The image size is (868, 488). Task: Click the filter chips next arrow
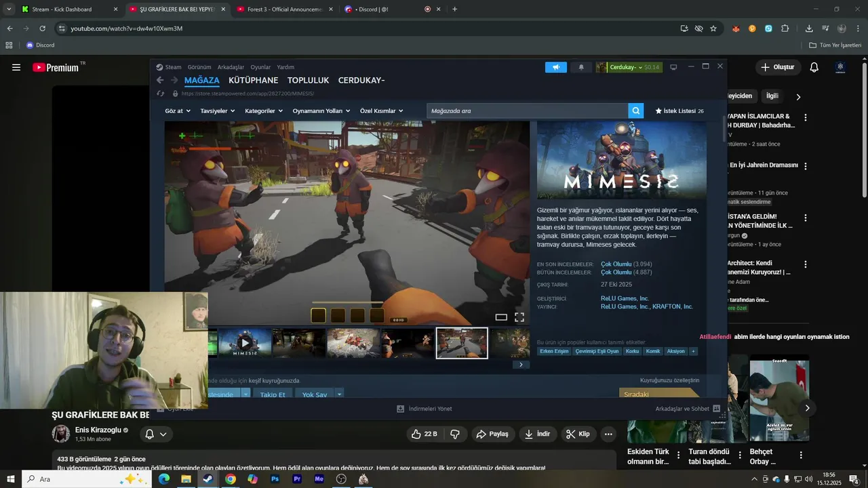click(x=798, y=97)
